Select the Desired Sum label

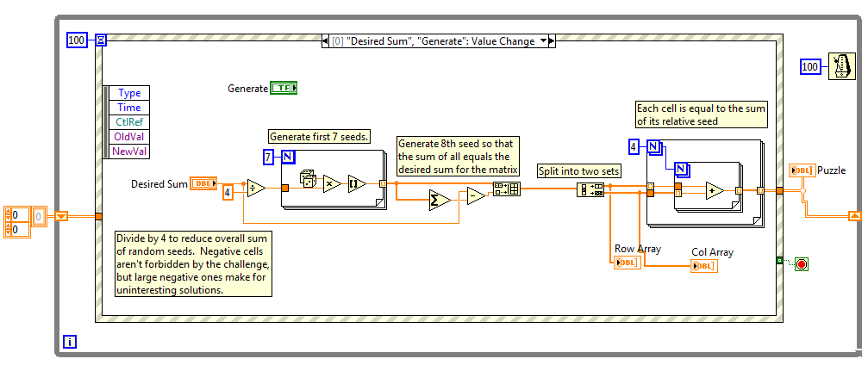click(159, 184)
